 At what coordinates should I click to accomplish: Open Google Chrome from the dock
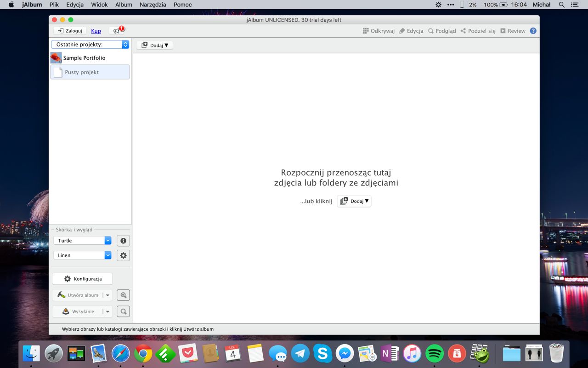pyautogui.click(x=143, y=353)
